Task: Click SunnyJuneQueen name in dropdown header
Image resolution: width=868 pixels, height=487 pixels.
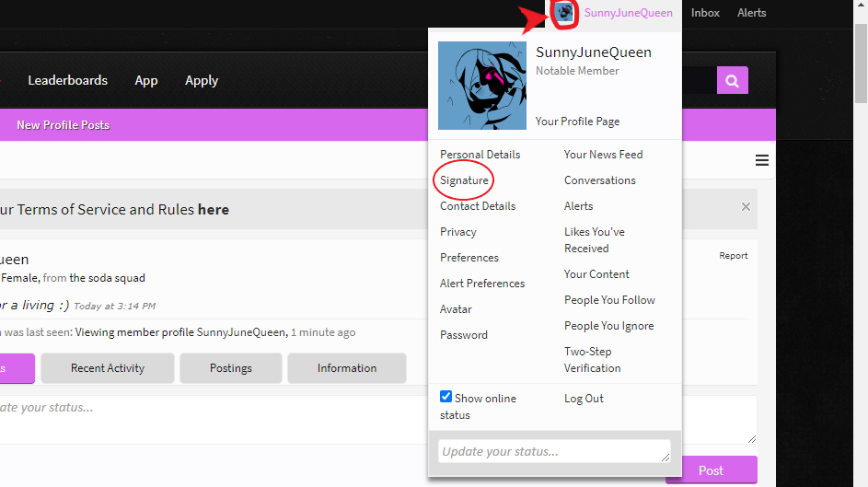Action: click(x=594, y=52)
